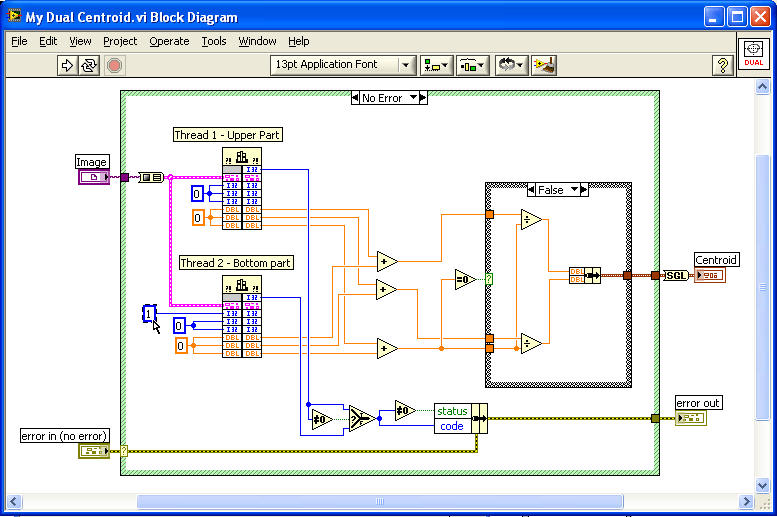Go to previous case of the No Error structure

[355, 98]
